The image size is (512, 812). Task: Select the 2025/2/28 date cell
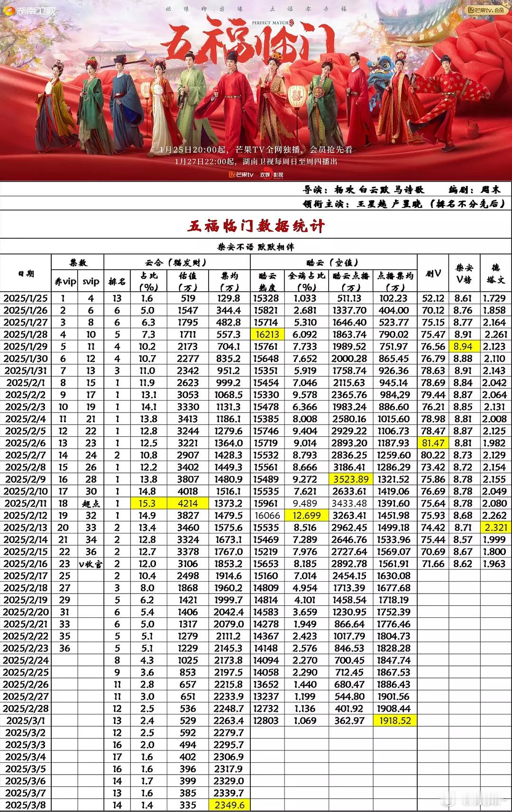[26, 709]
